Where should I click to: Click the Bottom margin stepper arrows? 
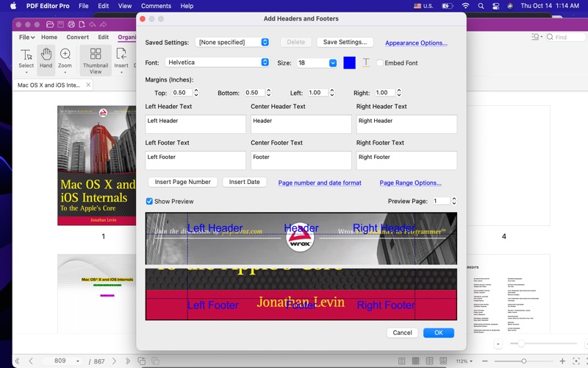(268, 93)
